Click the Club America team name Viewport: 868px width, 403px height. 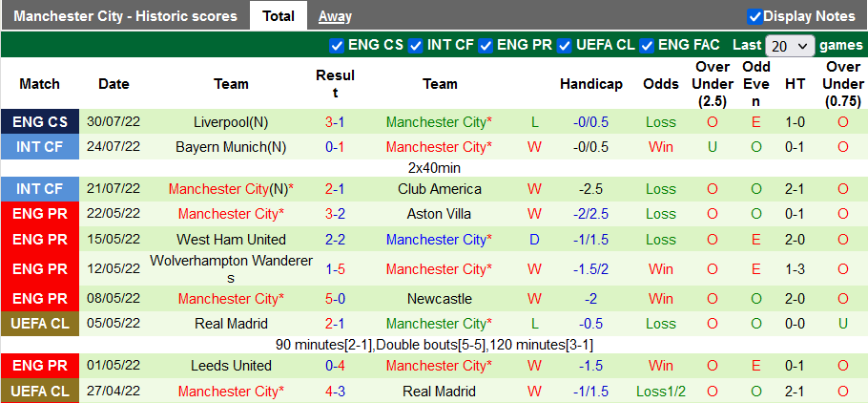(440, 189)
